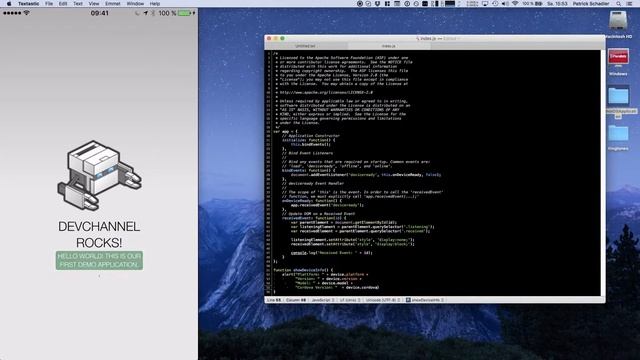Open the LF (Unix) line endings dropdown
The height and width of the screenshot is (360, 640).
[x=350, y=300]
